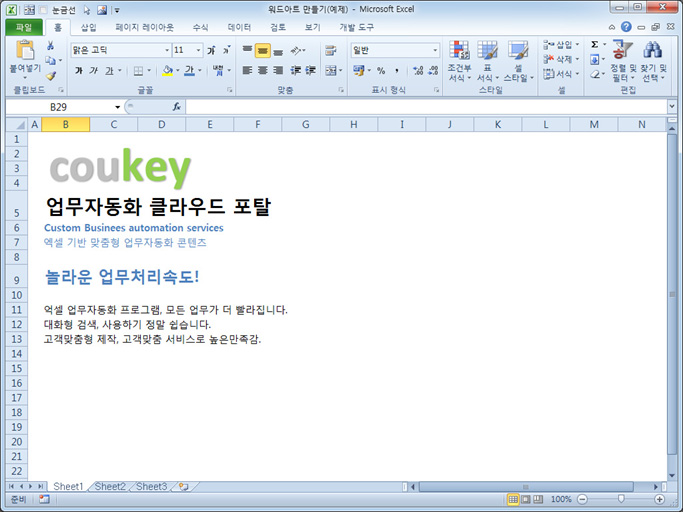Screen dimensions: 683x512
Task: Open Insert cells 삽입 dropdown
Action: pyautogui.click(x=561, y=44)
